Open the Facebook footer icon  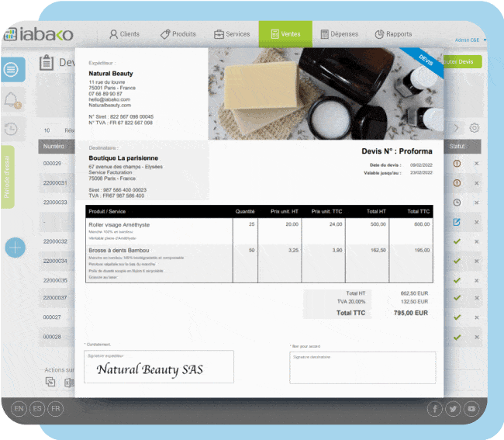pos(434,409)
